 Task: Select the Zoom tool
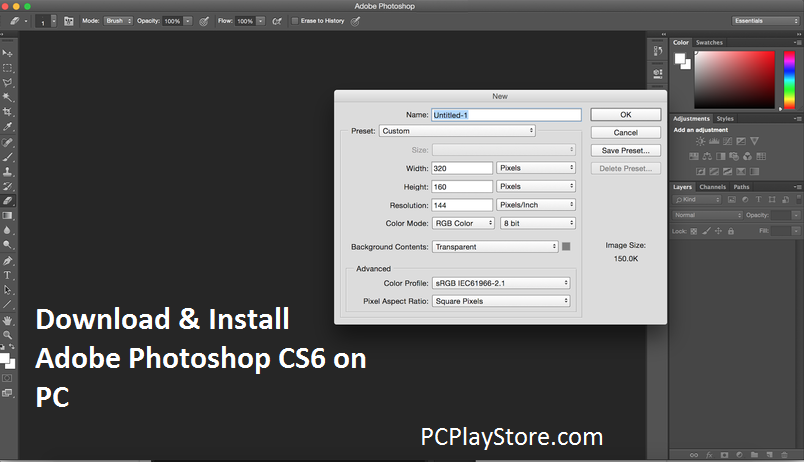[8, 335]
